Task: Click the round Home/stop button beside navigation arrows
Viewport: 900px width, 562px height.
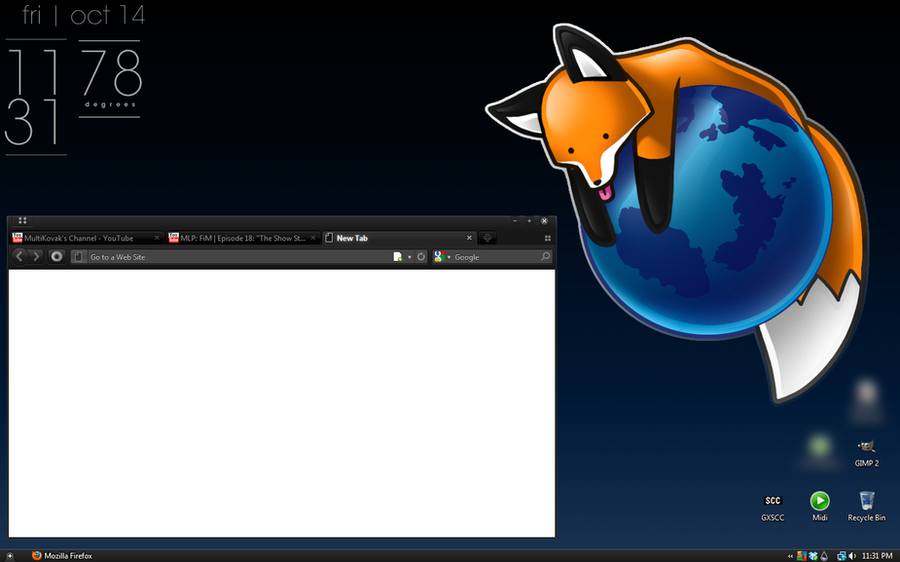Action: (56, 257)
